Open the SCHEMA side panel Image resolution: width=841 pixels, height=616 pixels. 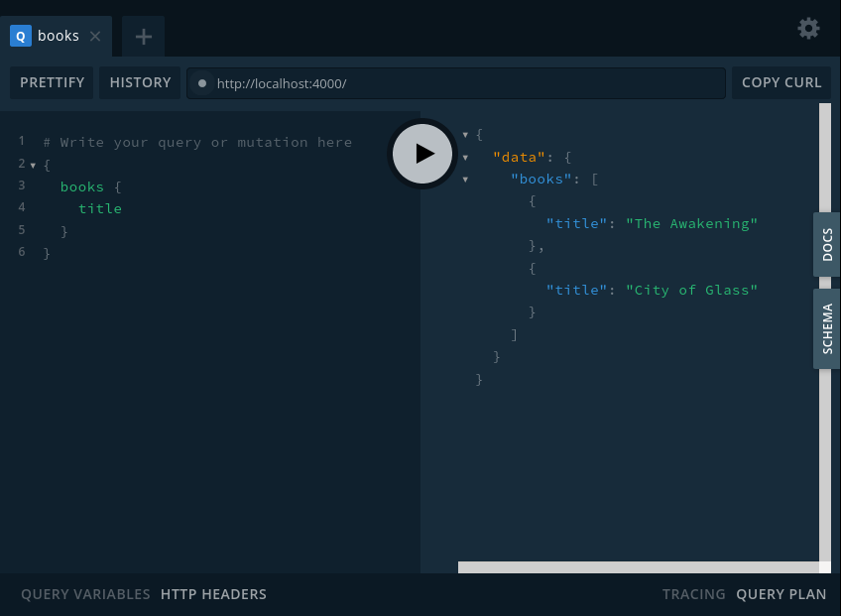[826, 329]
